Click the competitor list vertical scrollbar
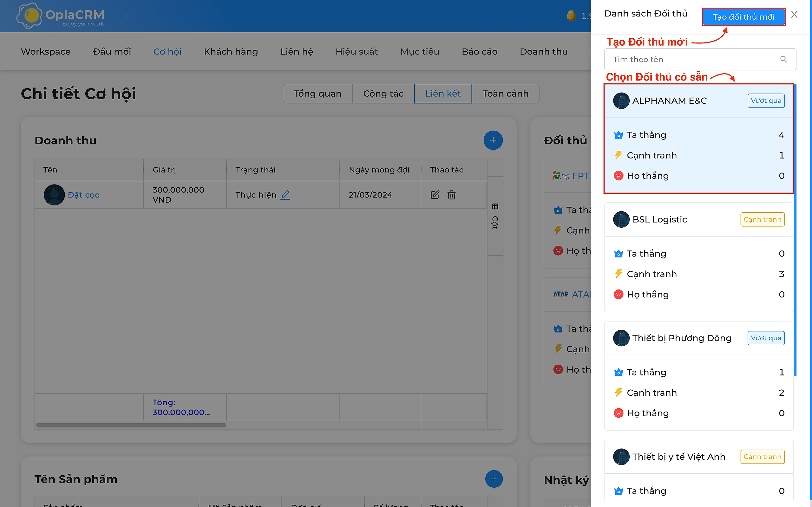This screenshot has height=507, width=812. tap(795, 230)
